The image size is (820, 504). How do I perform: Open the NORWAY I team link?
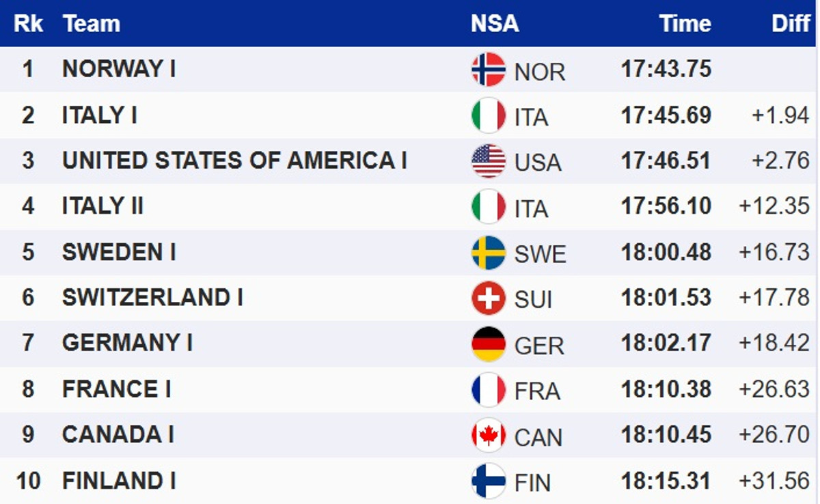119,69
